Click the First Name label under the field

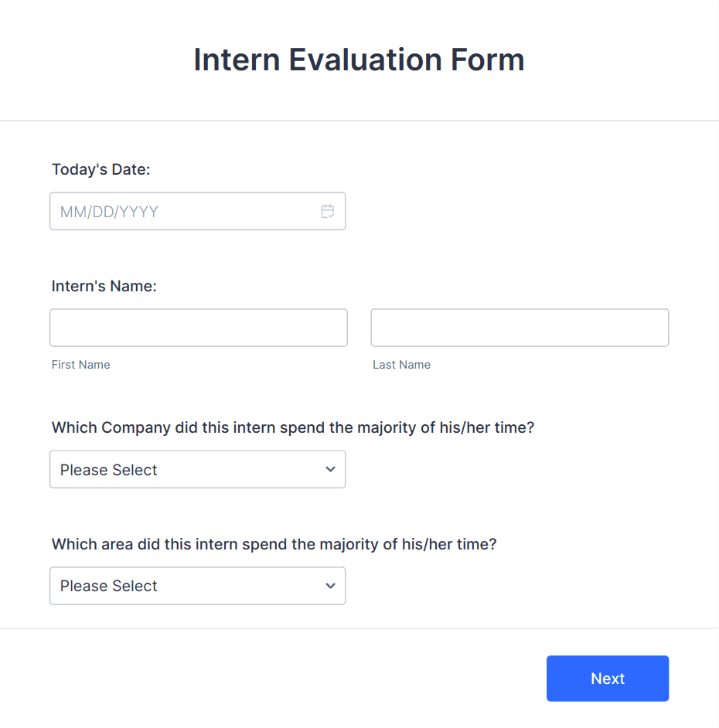click(80, 364)
